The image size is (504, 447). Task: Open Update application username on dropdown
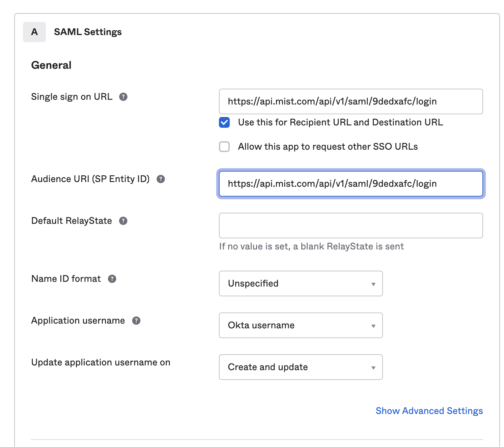pos(301,367)
